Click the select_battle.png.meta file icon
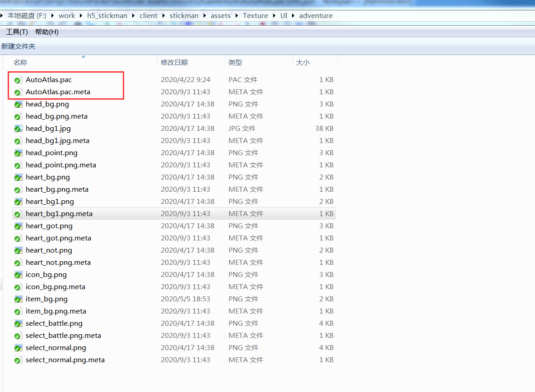Screen dimensions: 535x392 (x=18, y=336)
